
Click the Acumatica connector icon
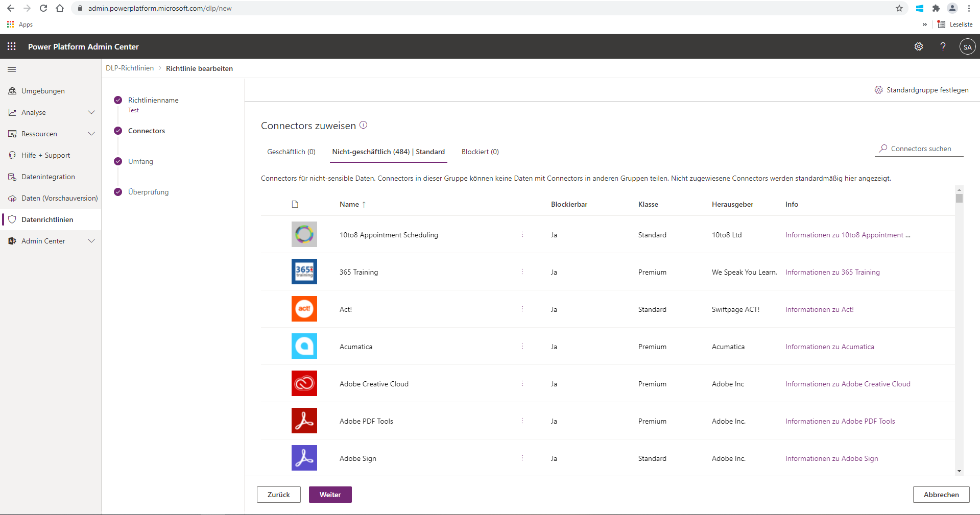coord(304,346)
